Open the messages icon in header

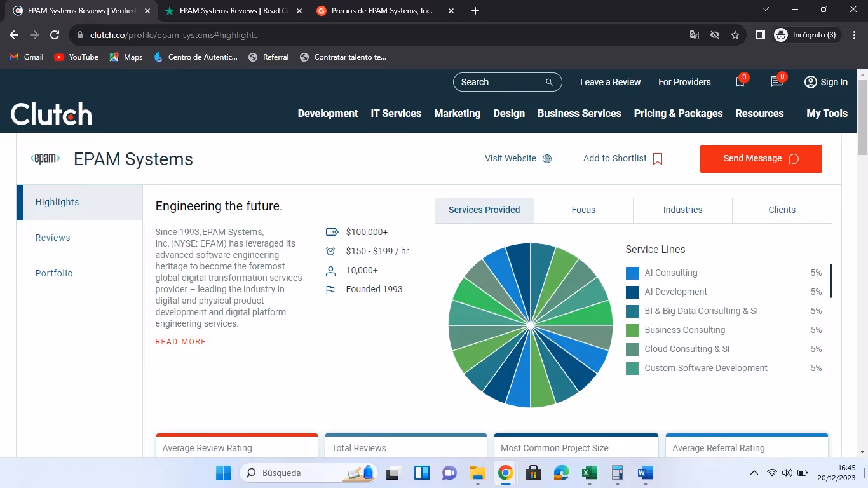pos(776,82)
